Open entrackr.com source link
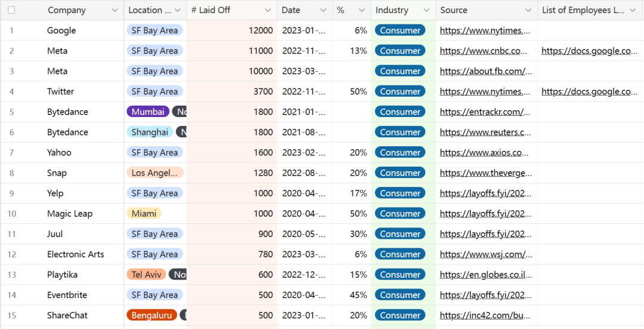Viewport: 644px width, 329px height. coord(485,112)
